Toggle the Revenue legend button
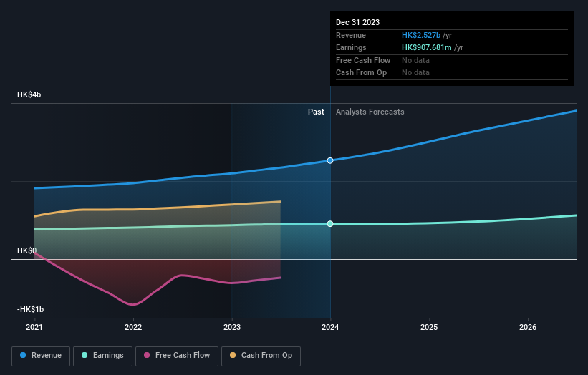This screenshot has width=588, height=375. [x=41, y=356]
